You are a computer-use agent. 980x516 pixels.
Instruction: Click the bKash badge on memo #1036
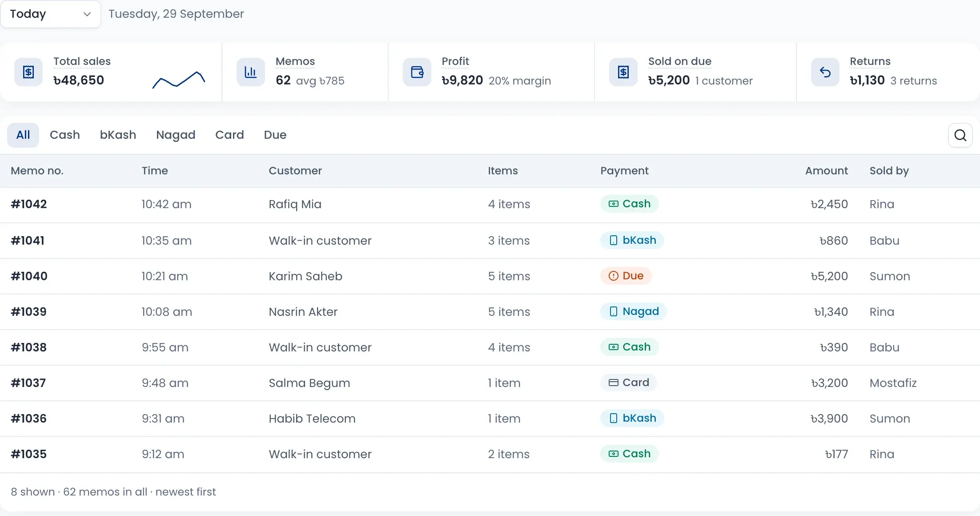coord(632,418)
